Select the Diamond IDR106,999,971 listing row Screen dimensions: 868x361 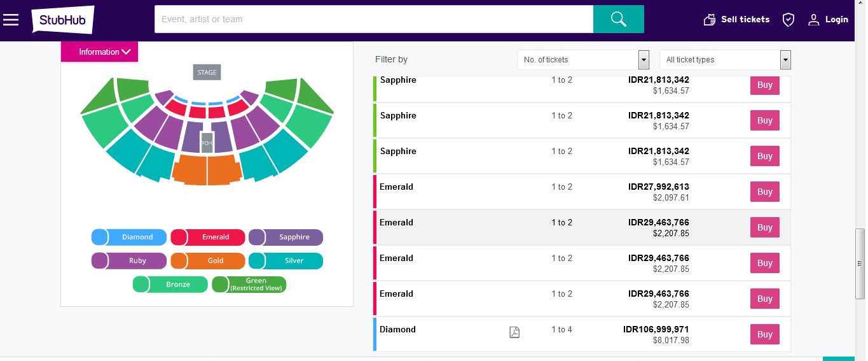[x=582, y=334]
